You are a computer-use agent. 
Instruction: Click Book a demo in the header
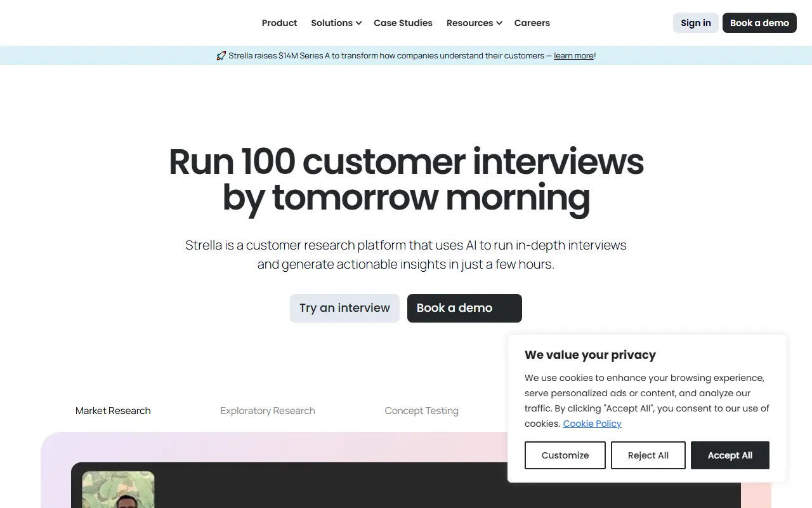(759, 23)
